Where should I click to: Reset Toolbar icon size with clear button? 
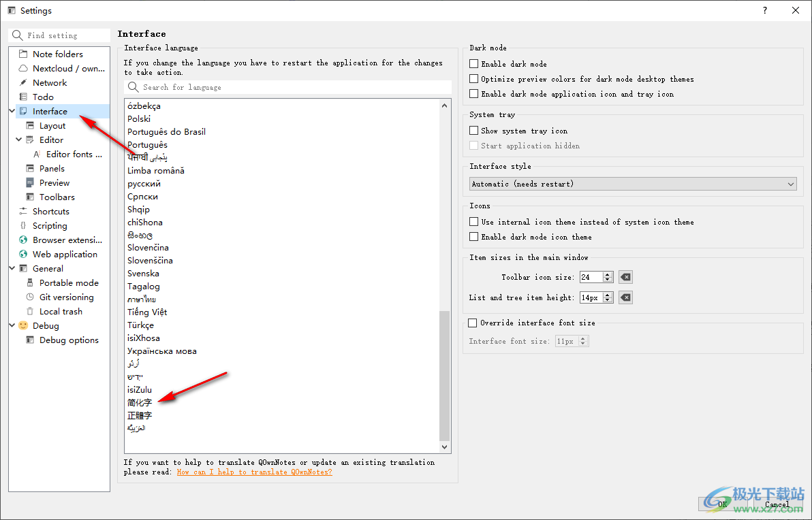[625, 277]
